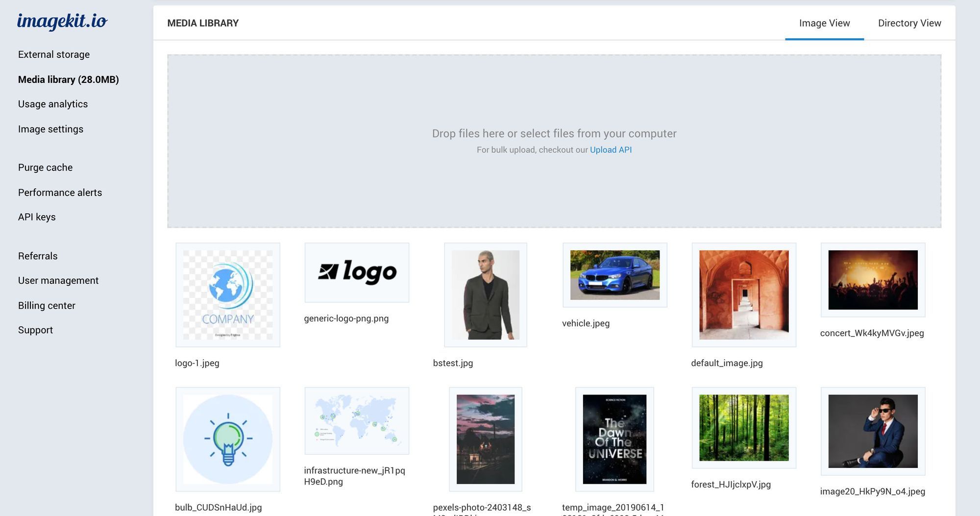Open the light bulb image thumbnail

click(228, 440)
